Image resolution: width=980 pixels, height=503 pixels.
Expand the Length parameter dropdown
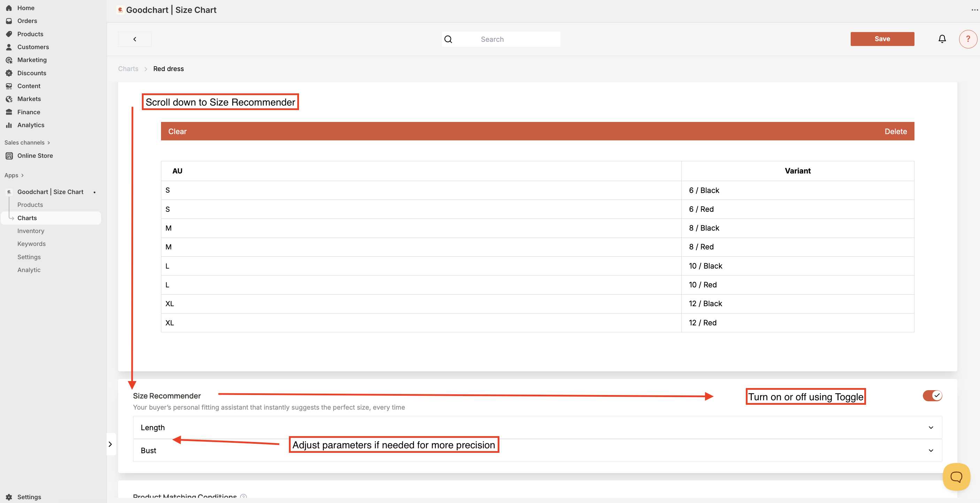(931, 427)
